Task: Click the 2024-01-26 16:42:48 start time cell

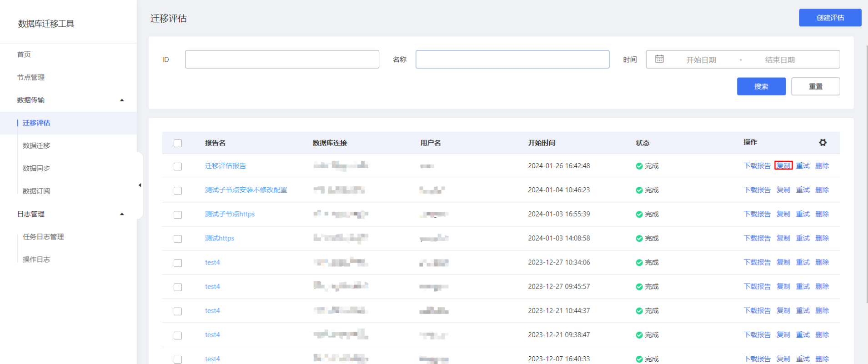Action: pos(559,166)
